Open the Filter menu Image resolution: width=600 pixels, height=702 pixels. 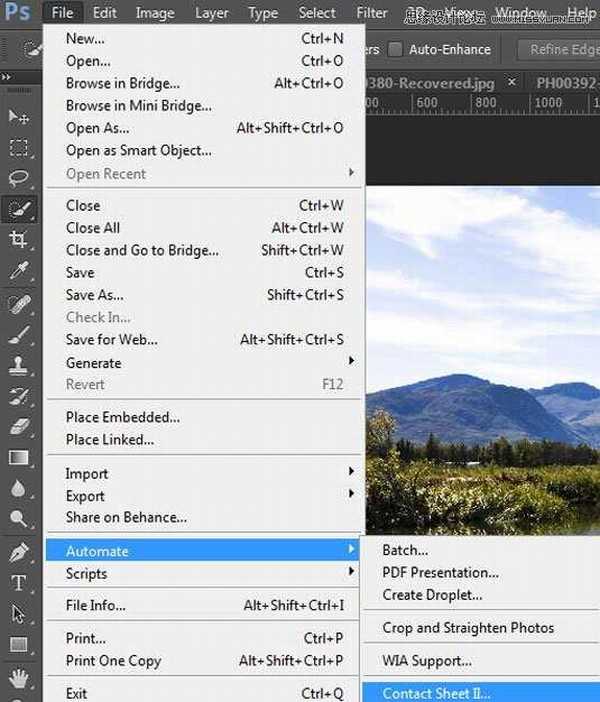click(x=372, y=13)
